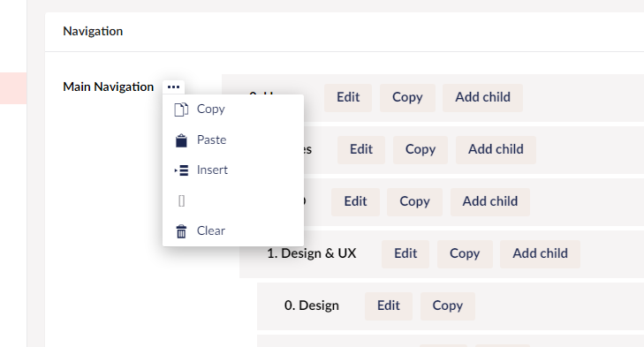
Task: Edit the first navigation row
Action: (348, 98)
